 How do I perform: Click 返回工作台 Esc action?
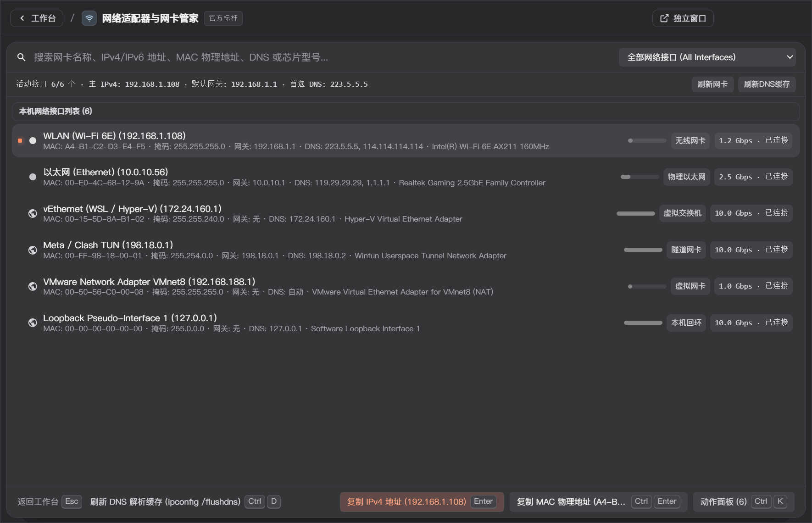[x=50, y=502]
